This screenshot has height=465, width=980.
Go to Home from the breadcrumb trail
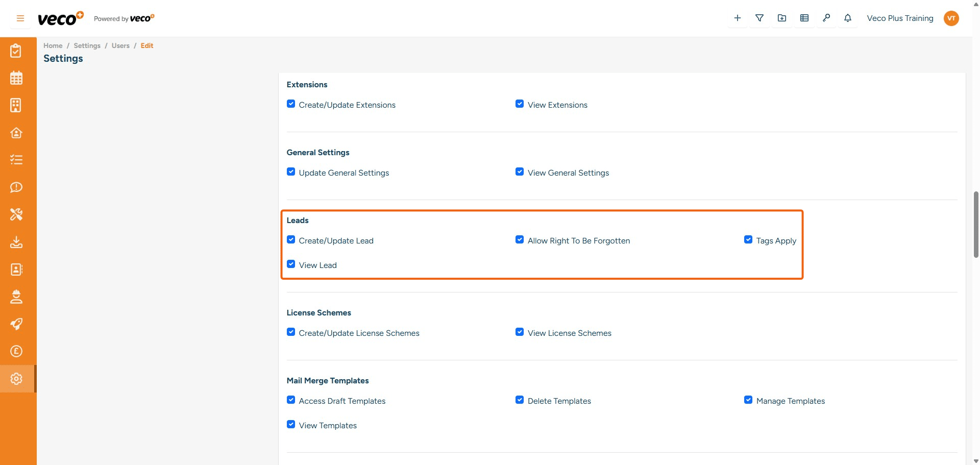tap(53, 45)
